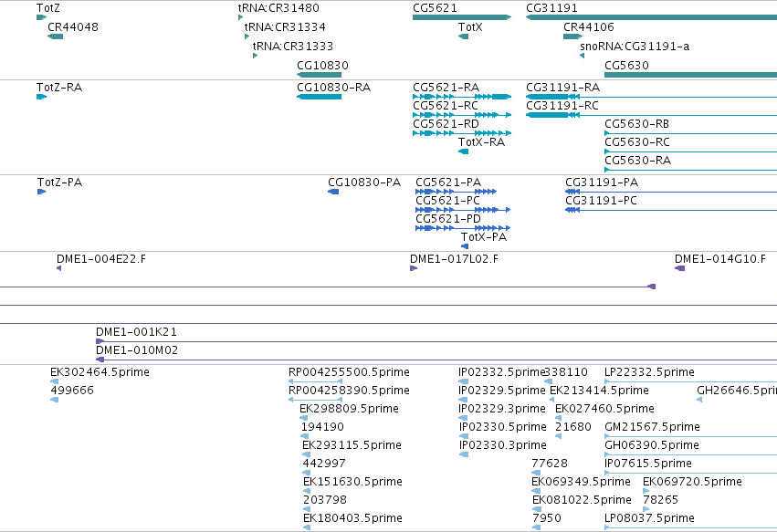
Task: Click the tRNA:CR31334 label
Action: pyautogui.click(x=285, y=27)
